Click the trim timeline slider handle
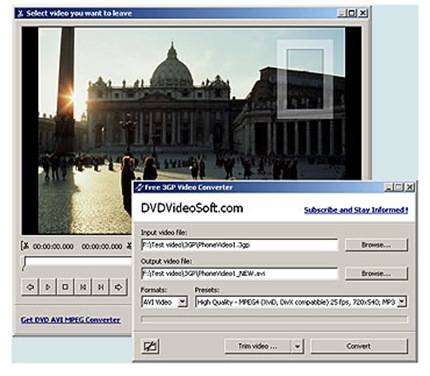Viewport: 430px width, 376px height. tap(24, 263)
